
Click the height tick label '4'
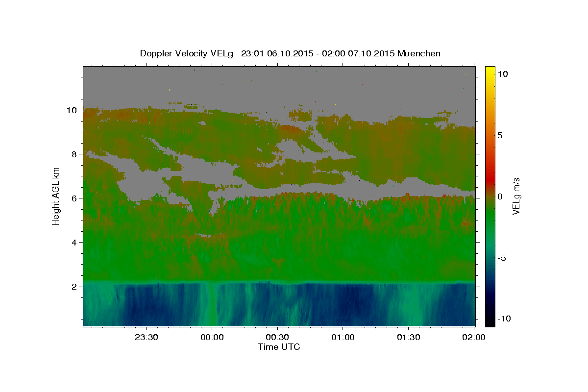(75, 243)
